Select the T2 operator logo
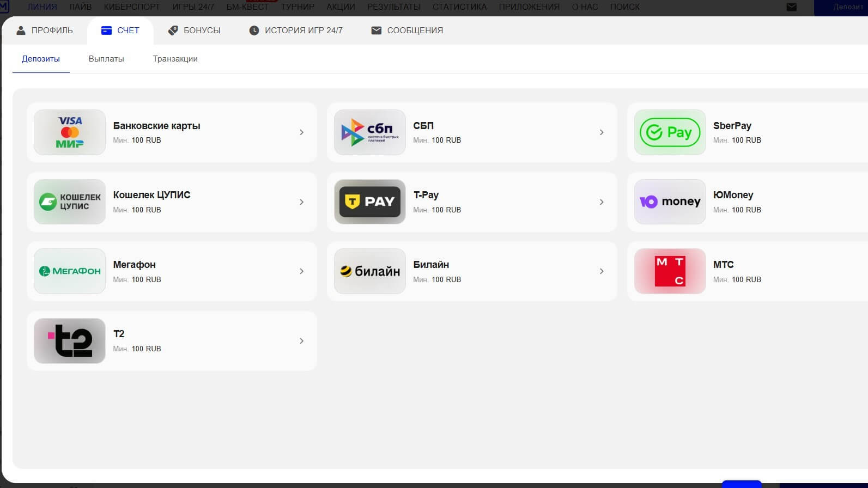This screenshot has width=868, height=488. pos(70,341)
